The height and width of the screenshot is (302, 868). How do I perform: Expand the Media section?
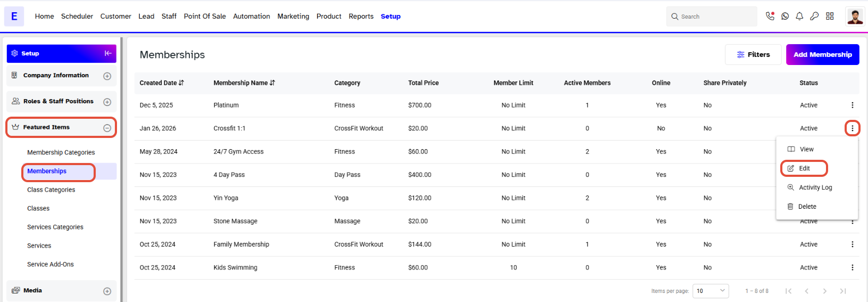(107, 291)
